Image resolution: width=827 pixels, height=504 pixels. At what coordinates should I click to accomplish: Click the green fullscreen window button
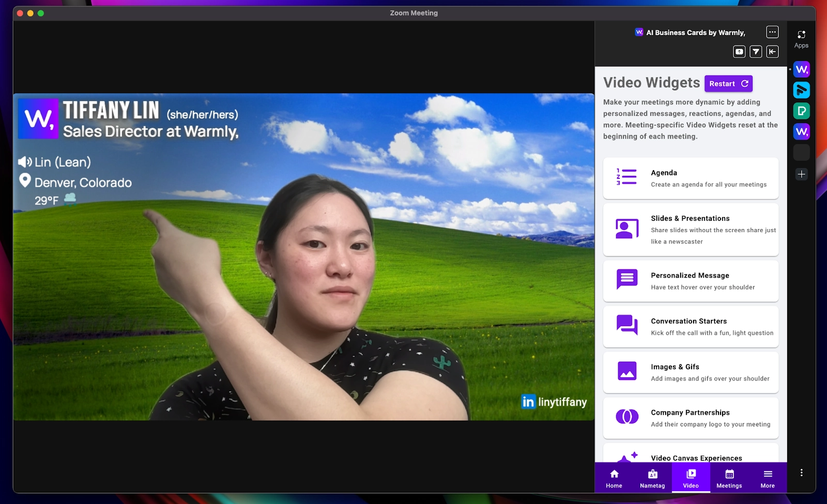click(x=41, y=13)
